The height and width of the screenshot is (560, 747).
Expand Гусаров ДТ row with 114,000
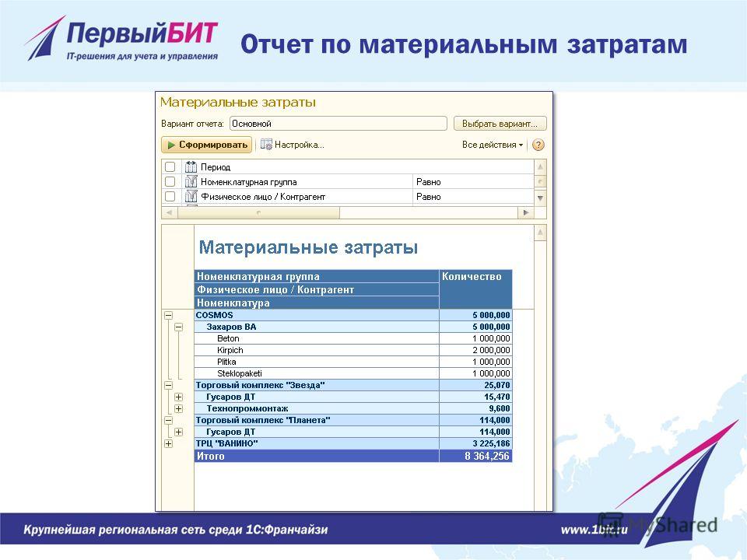coord(179,432)
